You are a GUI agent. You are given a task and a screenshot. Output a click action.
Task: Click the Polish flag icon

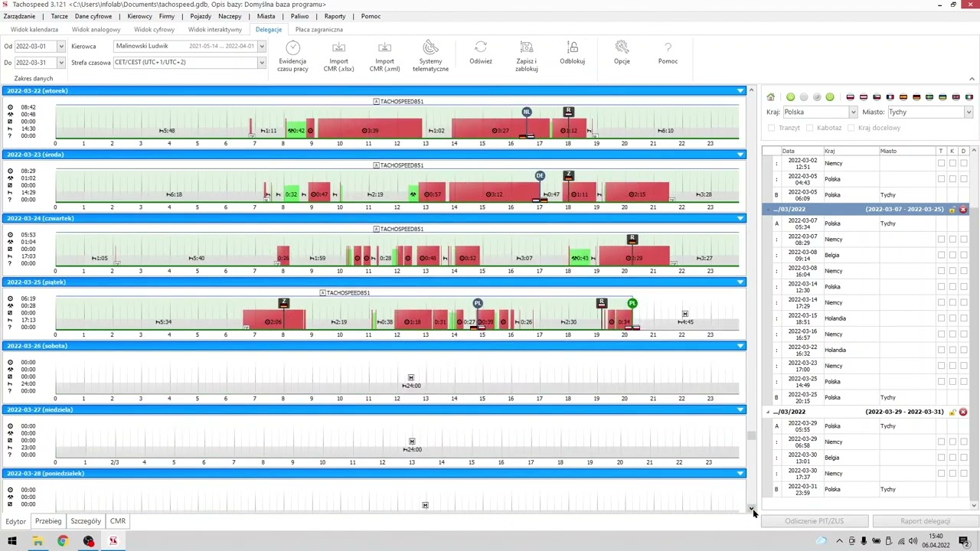850,97
